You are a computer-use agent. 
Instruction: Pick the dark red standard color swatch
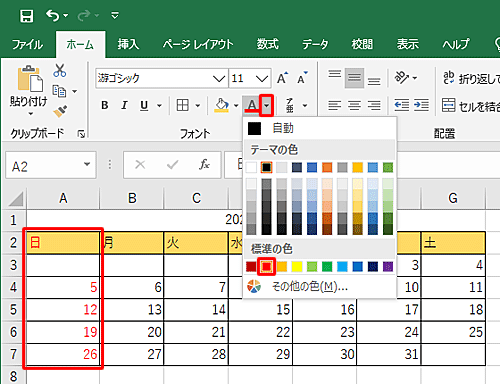(x=251, y=266)
